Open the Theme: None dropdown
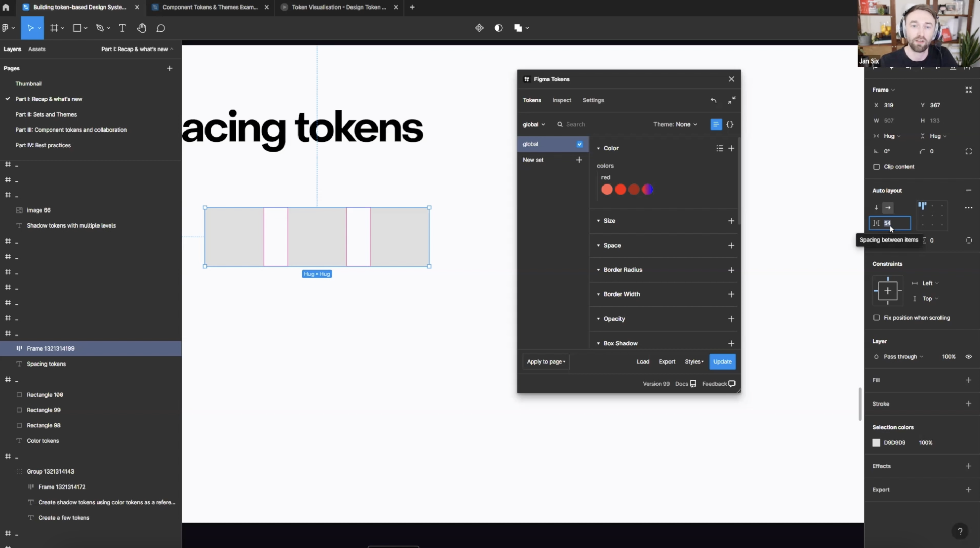The height and width of the screenshot is (548, 980). (x=675, y=124)
